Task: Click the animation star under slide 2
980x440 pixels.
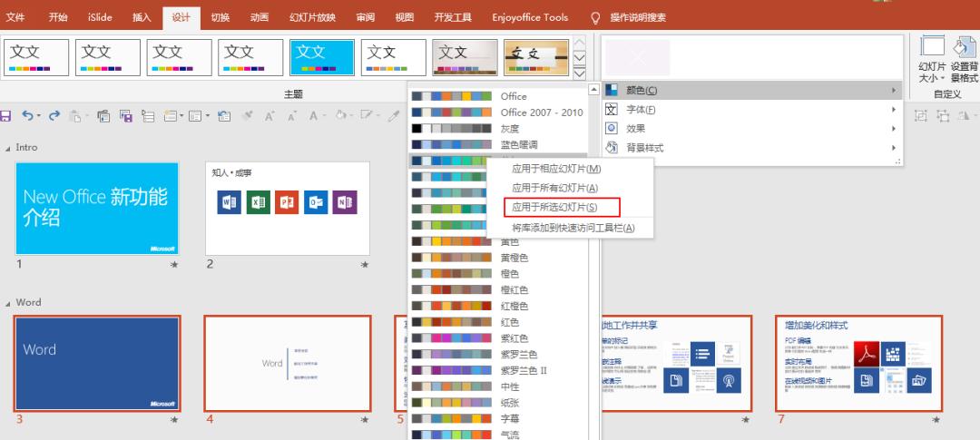Action: [365, 265]
